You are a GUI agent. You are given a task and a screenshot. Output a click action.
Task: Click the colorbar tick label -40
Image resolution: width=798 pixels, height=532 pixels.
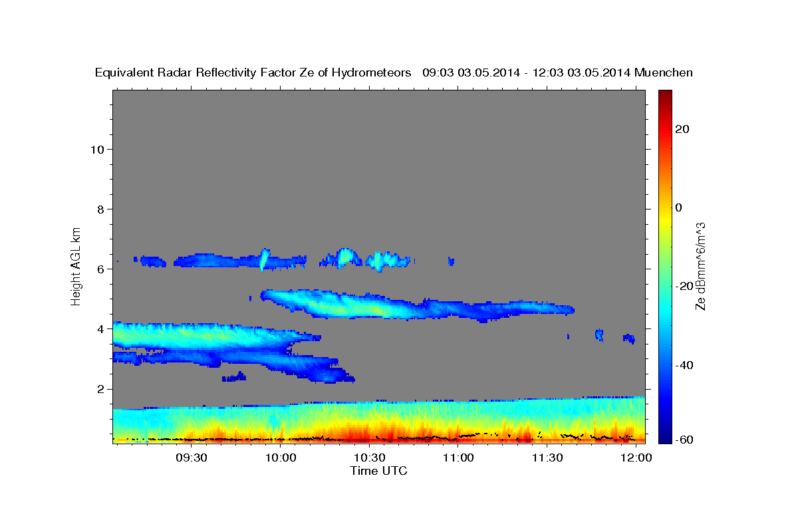click(683, 365)
